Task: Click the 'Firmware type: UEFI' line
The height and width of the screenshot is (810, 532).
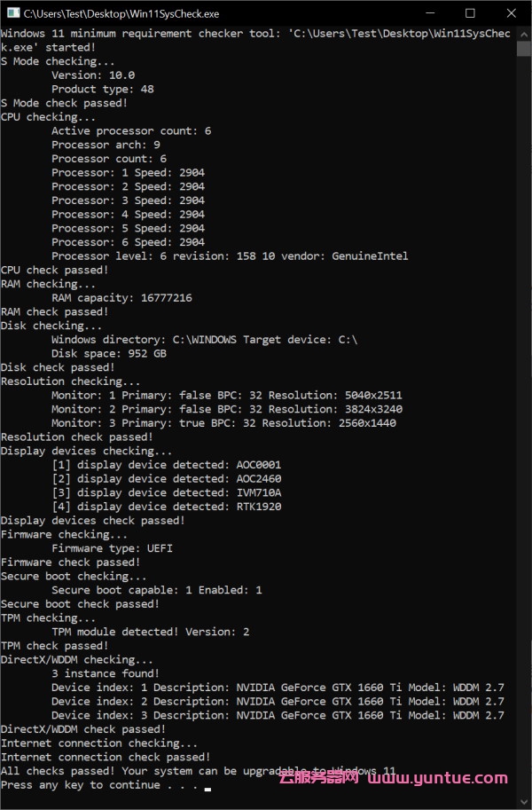Action: pyautogui.click(x=112, y=548)
